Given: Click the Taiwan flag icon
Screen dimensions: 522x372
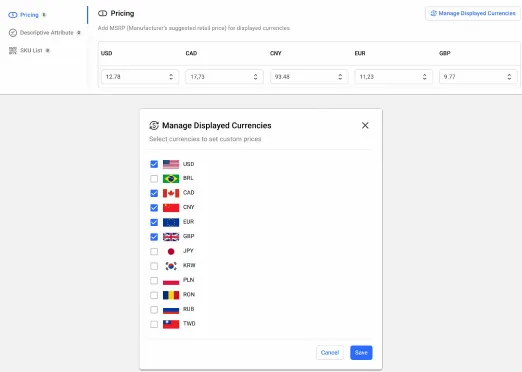Looking at the screenshot, I should [x=171, y=324].
